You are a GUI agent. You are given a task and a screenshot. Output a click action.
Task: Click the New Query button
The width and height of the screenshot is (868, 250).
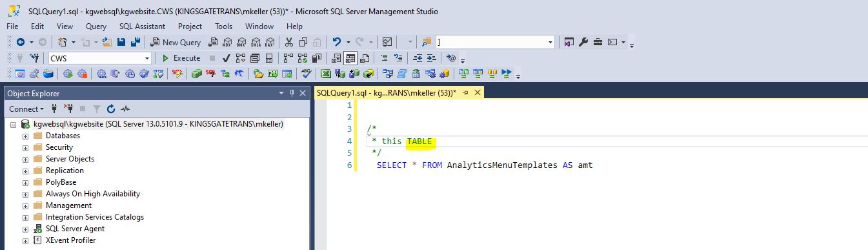tap(176, 42)
